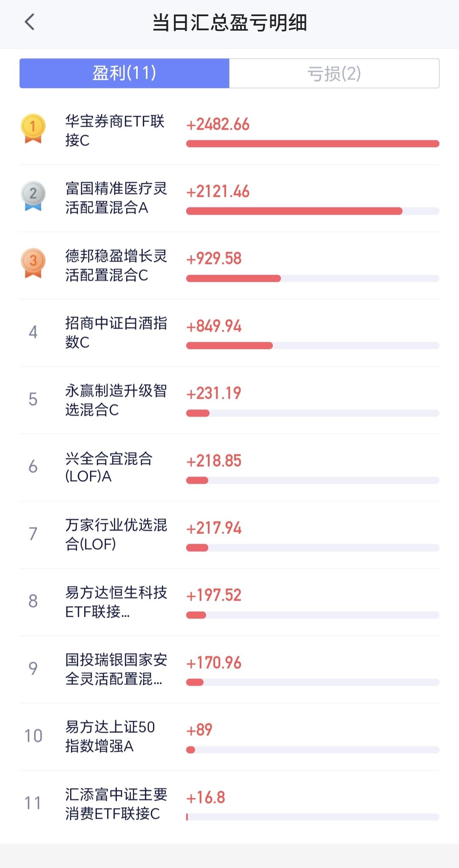Viewport: 459px width, 868px height.
Task: Open 华宝券商ETF联接C fund entry
Action: pyautogui.click(x=229, y=131)
